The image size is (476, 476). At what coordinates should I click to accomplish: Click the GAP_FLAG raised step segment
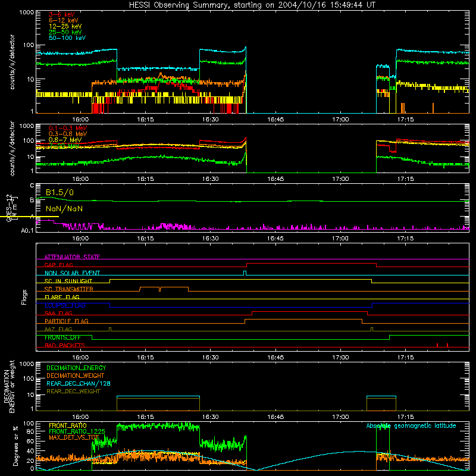pyautogui.click(x=311, y=264)
